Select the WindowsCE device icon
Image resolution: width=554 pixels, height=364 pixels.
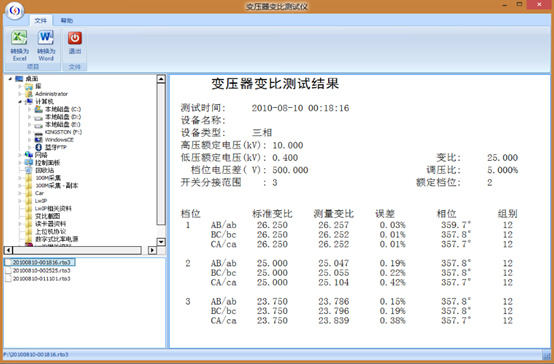point(39,140)
